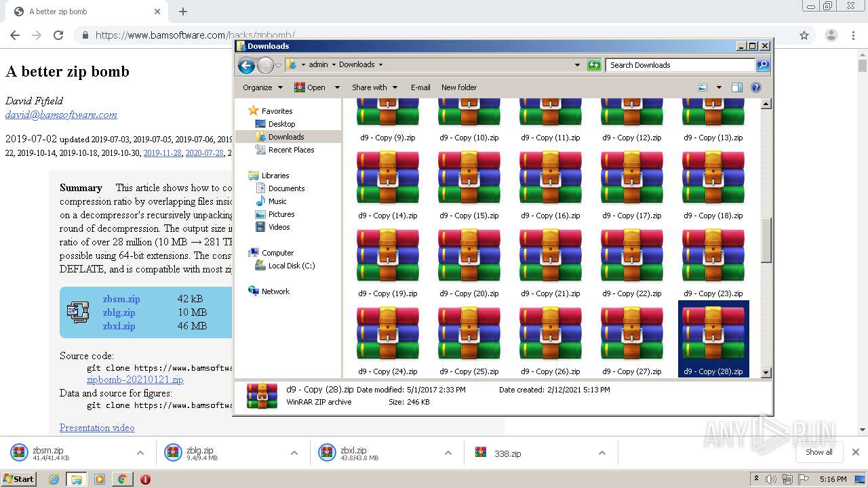Screen dimensions: 868x488
Task: Open Share with dropdown
Action: click(374, 87)
